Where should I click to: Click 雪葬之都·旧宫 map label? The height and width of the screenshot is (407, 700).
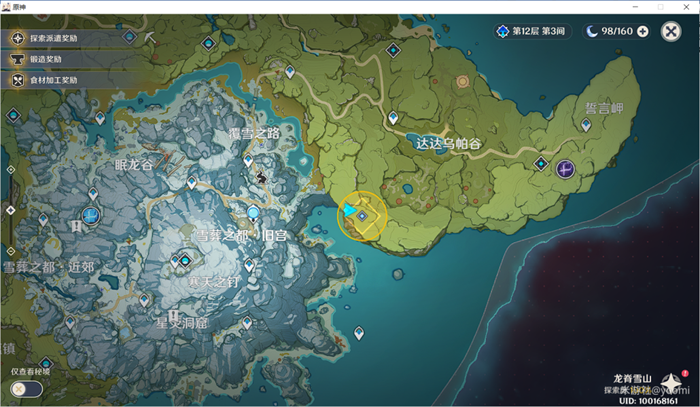(241, 235)
